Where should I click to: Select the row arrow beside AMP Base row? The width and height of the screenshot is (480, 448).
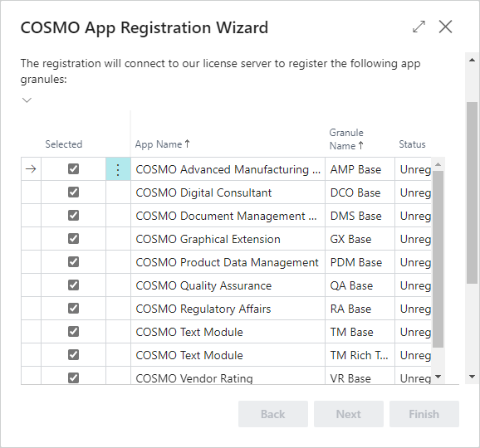click(x=31, y=169)
